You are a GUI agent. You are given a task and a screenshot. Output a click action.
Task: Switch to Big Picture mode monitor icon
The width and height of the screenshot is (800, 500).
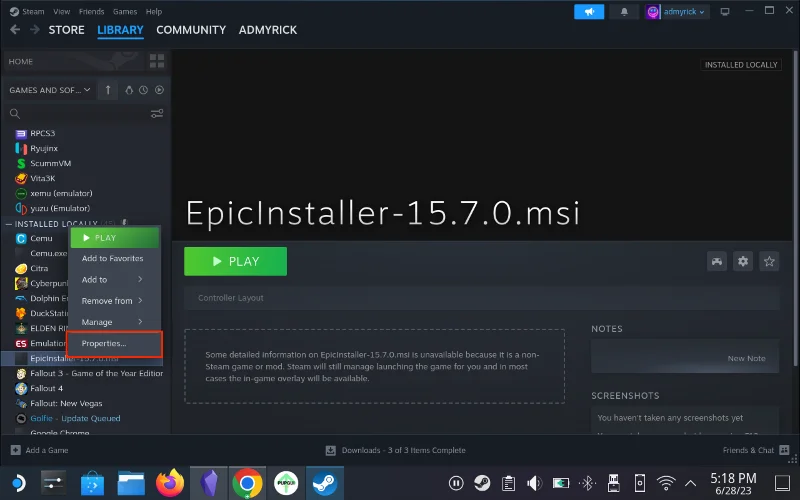tap(724, 12)
